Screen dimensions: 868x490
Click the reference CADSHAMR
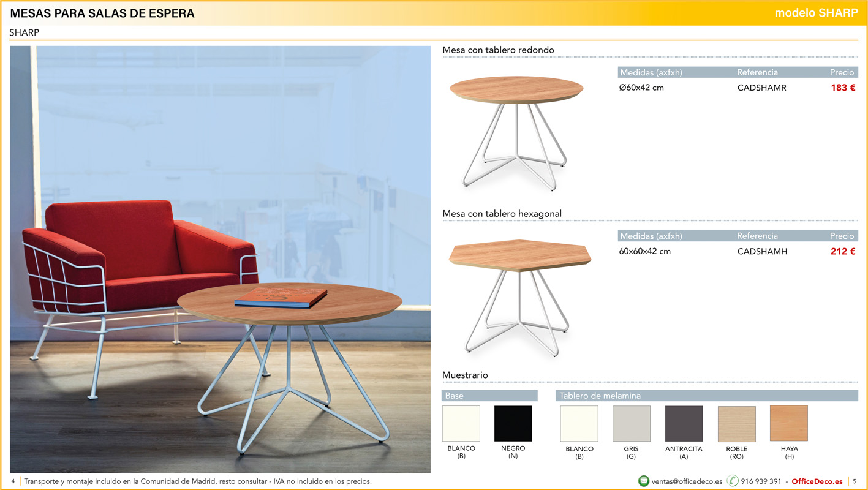(x=762, y=88)
